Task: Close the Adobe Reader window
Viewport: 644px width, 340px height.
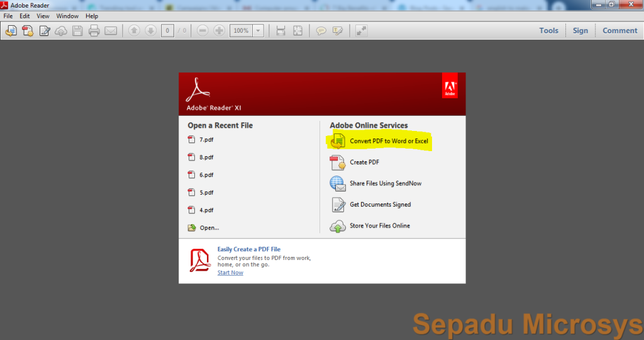Action: click(x=631, y=4)
